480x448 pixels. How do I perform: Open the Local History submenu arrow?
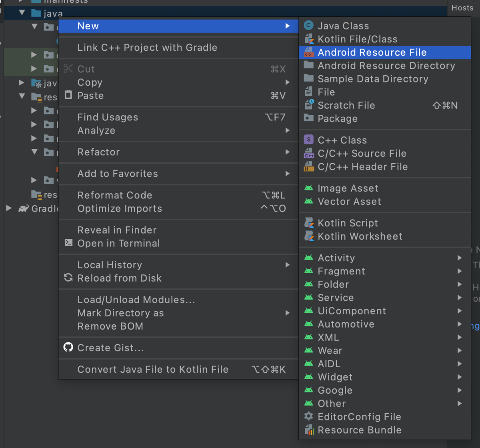(x=287, y=265)
